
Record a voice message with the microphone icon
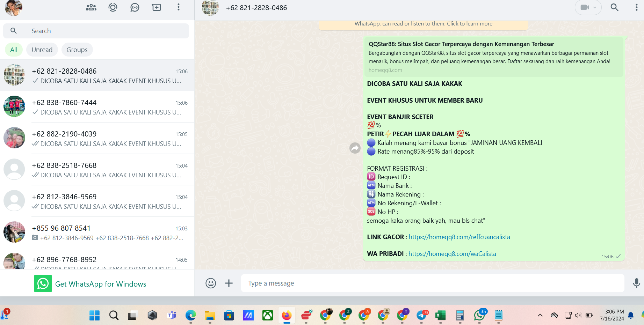[x=637, y=283]
